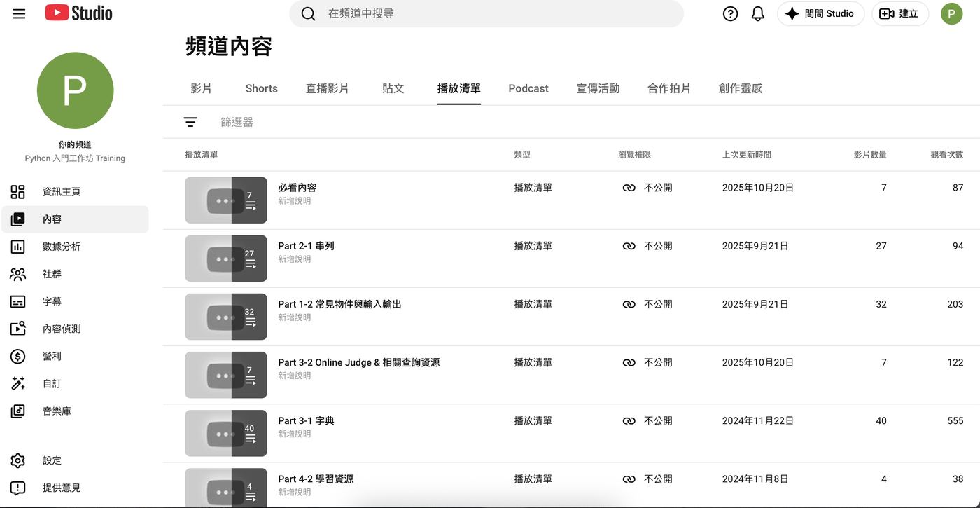The image size is (980, 508).
Task: Open 自訂 customization in the sidebar
Action: [75, 383]
